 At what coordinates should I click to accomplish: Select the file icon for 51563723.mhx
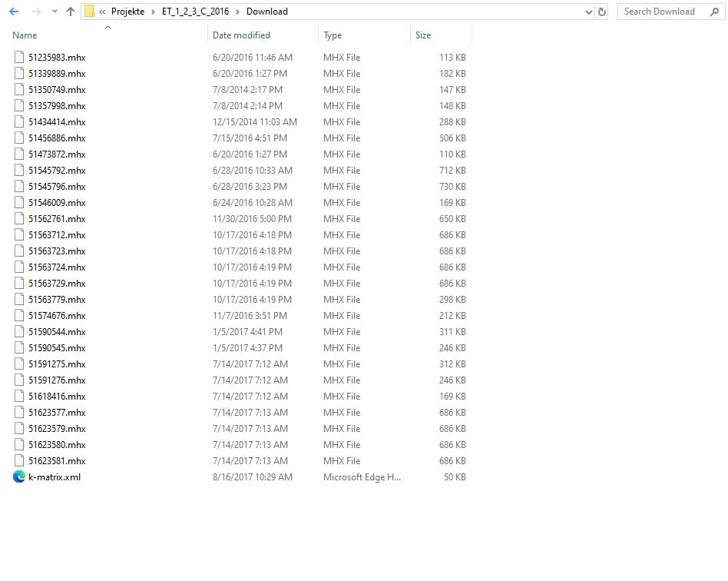pos(19,251)
